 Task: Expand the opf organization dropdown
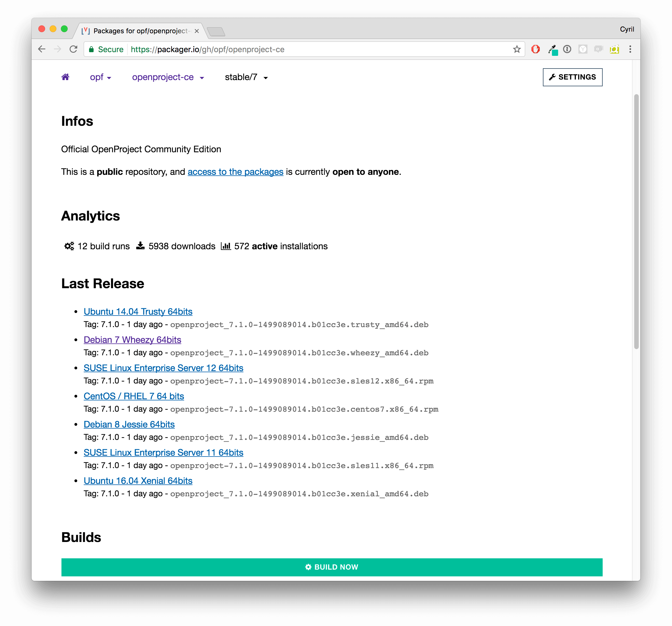(x=100, y=78)
